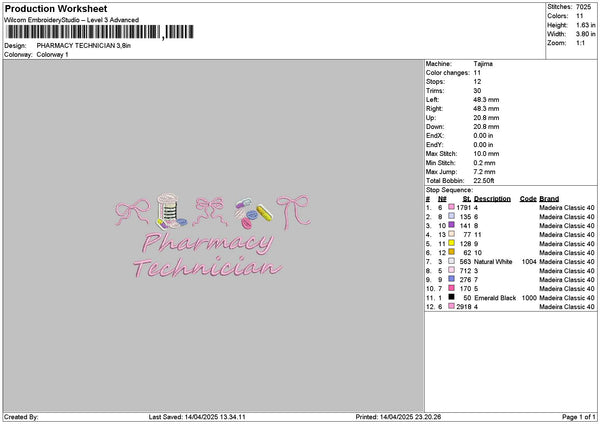Click the Stitches value 7025
The height and width of the screenshot is (424, 600).
[584, 7]
